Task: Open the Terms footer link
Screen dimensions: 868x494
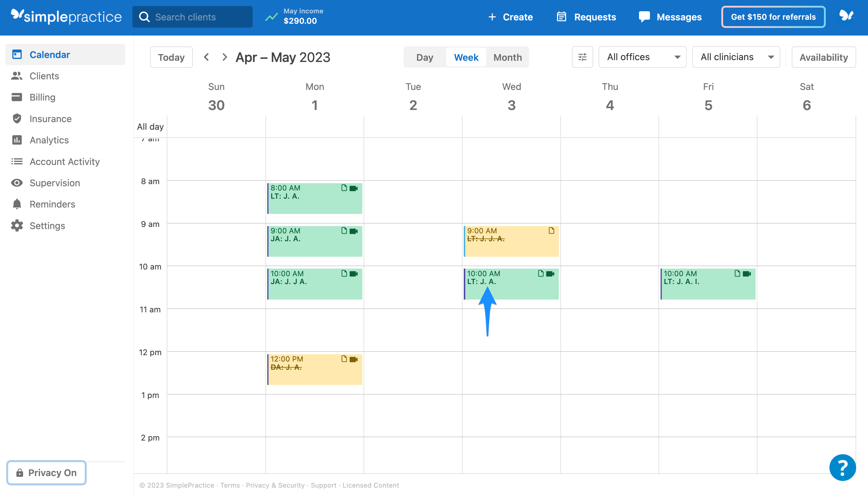Action: coord(230,485)
